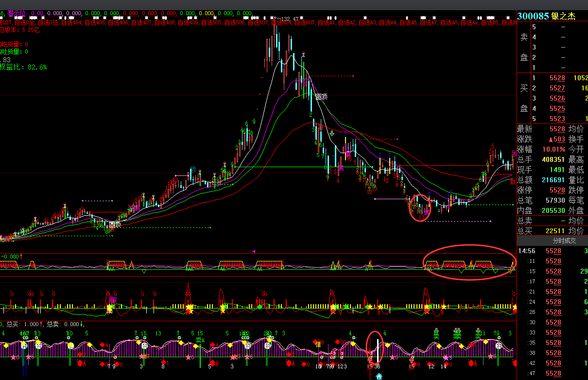Click the stock name 银之杰
This screenshot has width=588, height=380.
[563, 16]
